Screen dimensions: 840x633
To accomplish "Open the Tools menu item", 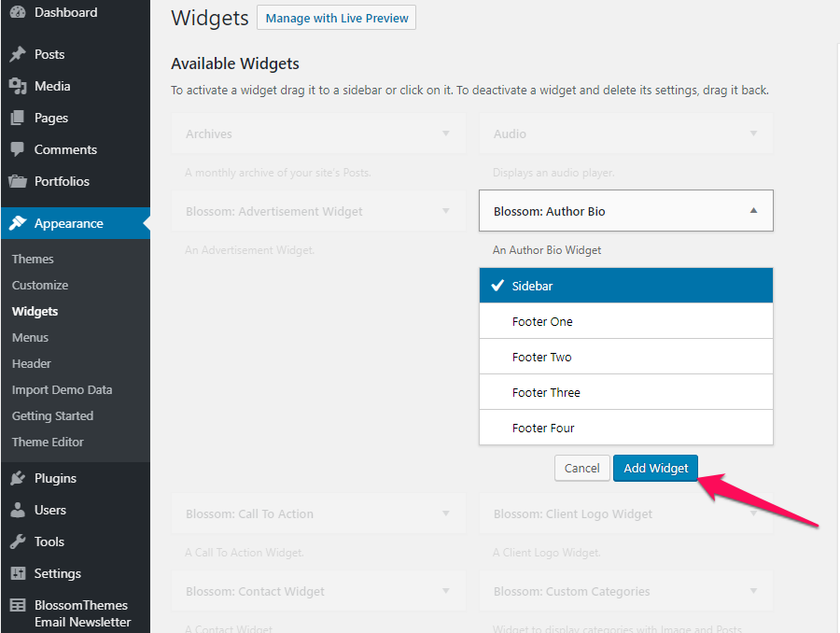I will 49,542.
